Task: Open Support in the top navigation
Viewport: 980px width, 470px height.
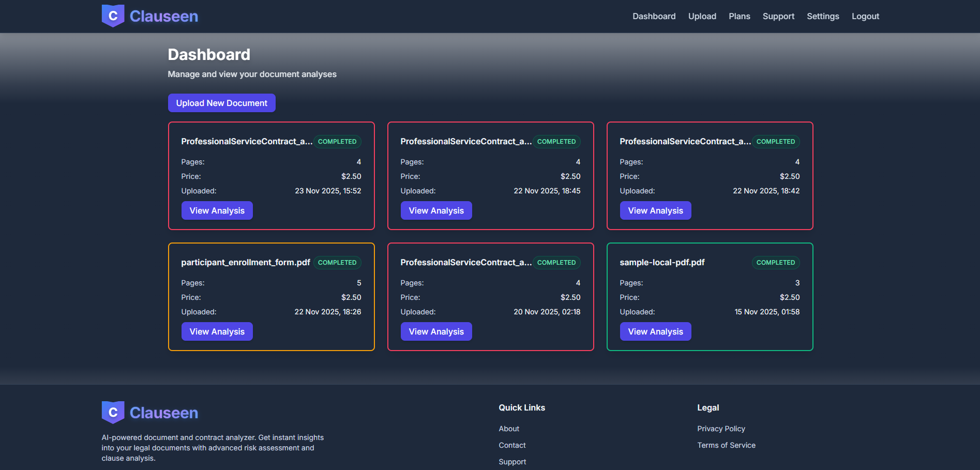Action: coord(778,16)
